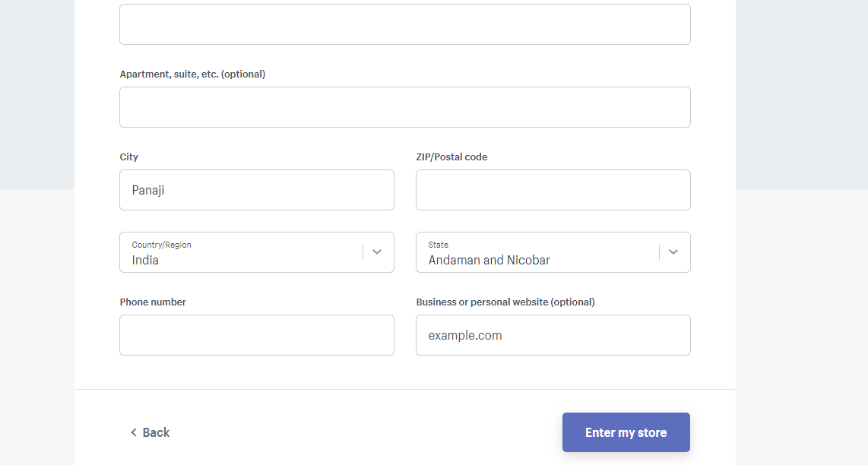Click the Apartment, suite, etc. input box

pyautogui.click(x=404, y=107)
